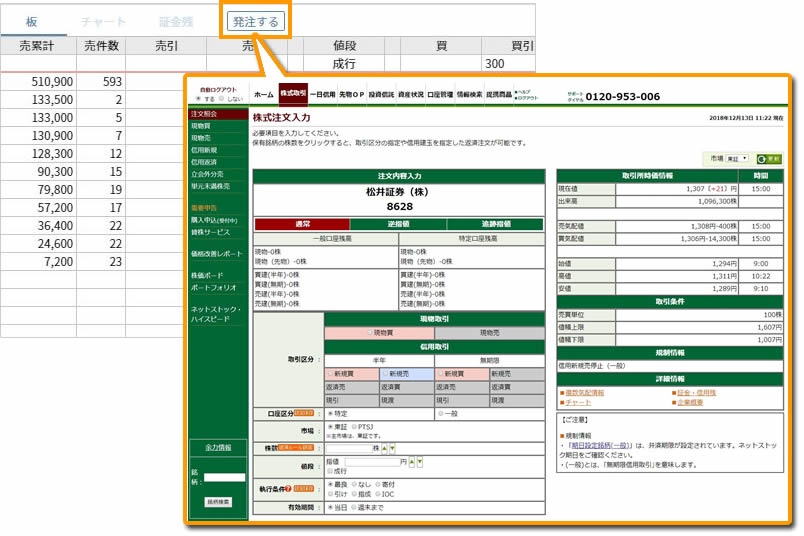804x536 pixels.
Task: Open 価格改善レポート in the left sidebar
Action: tap(218, 254)
